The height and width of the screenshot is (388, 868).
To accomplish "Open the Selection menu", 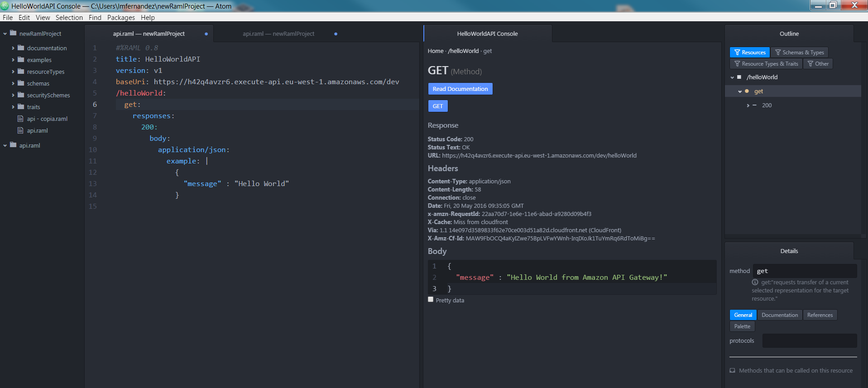I will click(x=69, y=18).
